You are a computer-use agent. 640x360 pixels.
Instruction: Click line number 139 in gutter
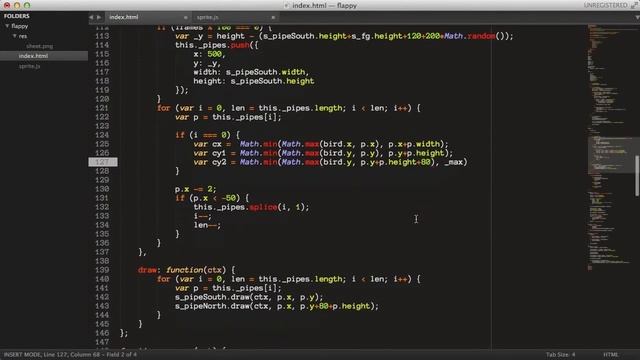[102, 270]
